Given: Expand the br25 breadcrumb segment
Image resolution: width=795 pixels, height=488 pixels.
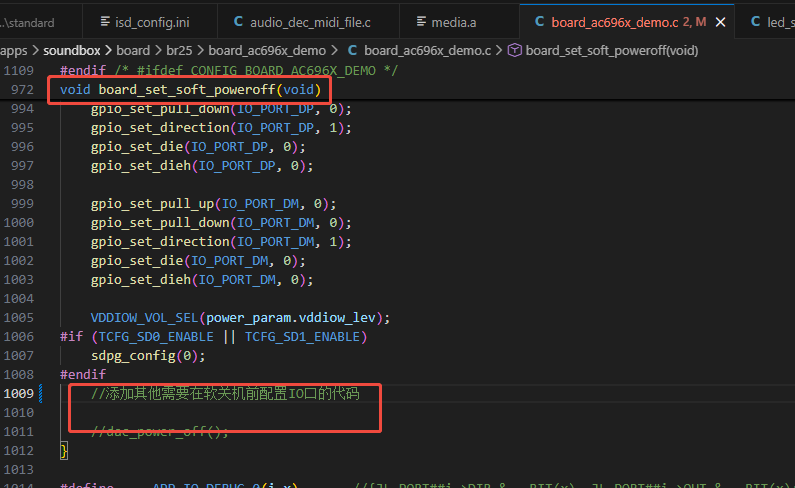Looking at the screenshot, I should [179, 51].
